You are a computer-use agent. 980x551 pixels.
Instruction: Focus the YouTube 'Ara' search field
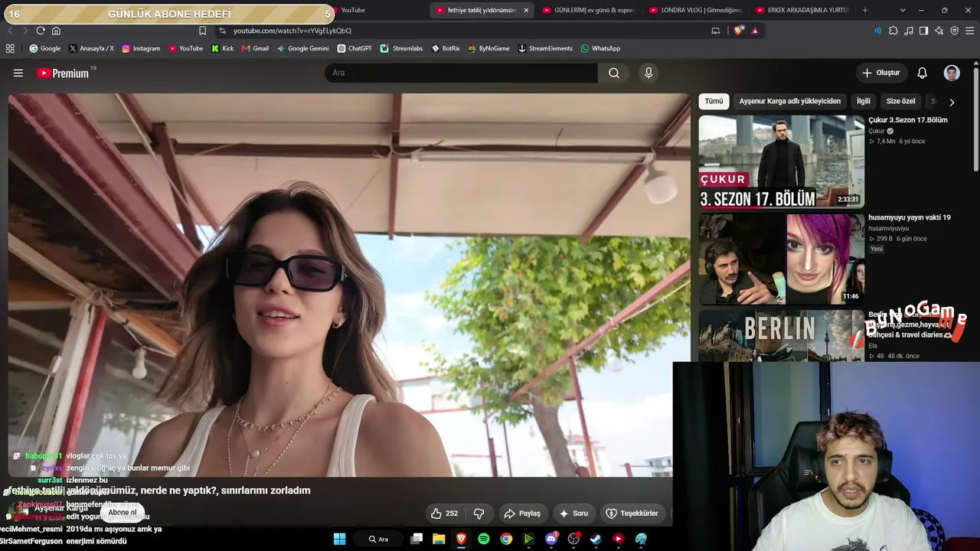pos(461,73)
